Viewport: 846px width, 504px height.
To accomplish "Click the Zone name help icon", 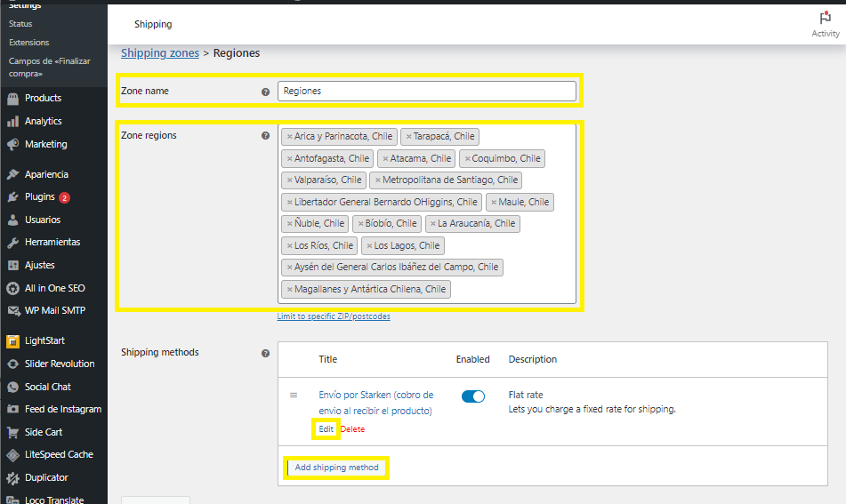I will 265,92.
